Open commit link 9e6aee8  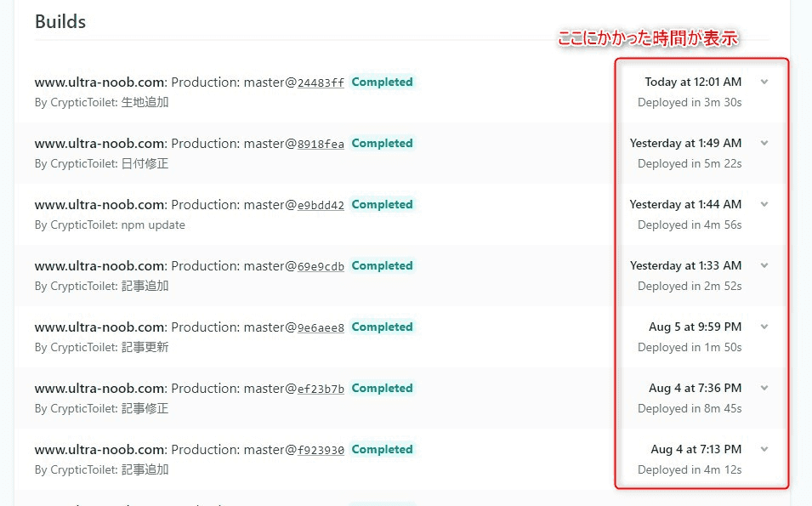[x=321, y=327]
